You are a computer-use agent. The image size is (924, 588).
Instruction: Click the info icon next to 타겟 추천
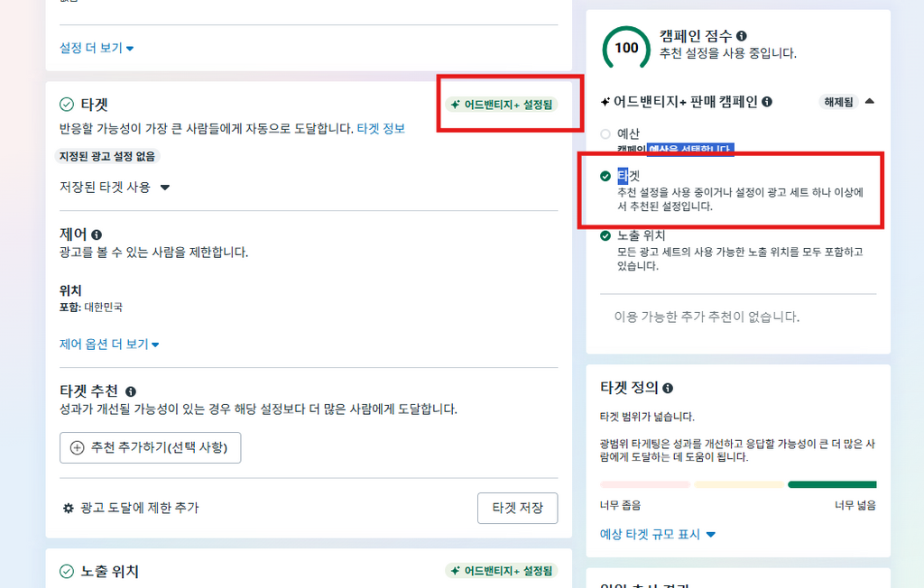point(131,391)
